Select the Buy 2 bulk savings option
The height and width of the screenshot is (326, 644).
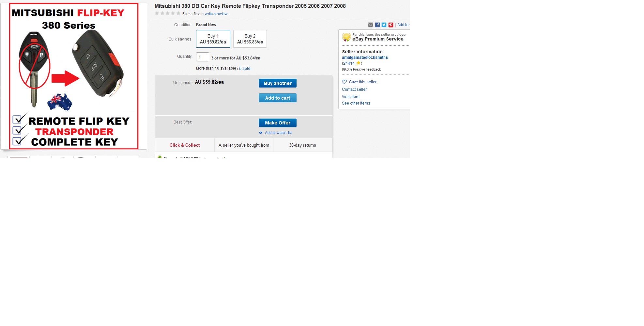250,39
